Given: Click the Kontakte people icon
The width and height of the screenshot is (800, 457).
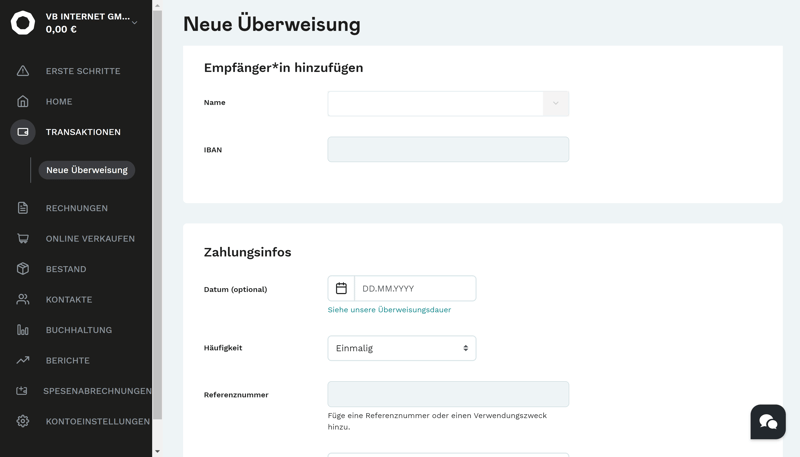Looking at the screenshot, I should (x=23, y=300).
